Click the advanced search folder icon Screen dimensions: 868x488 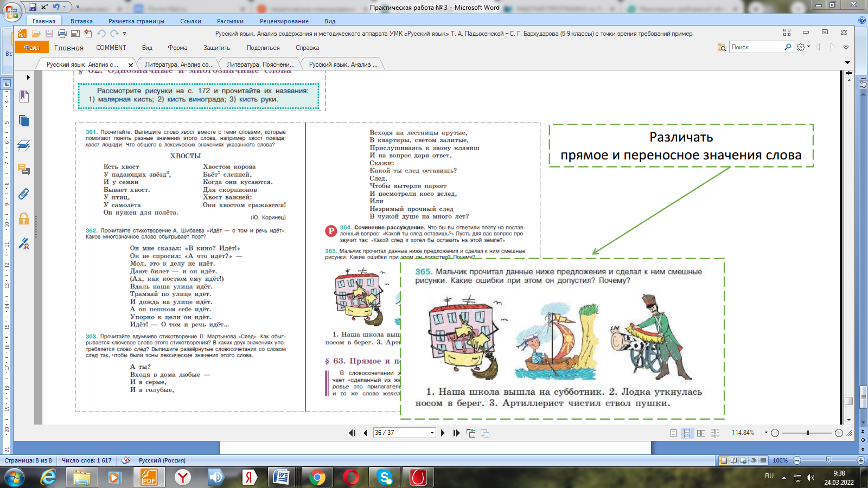pos(722,48)
